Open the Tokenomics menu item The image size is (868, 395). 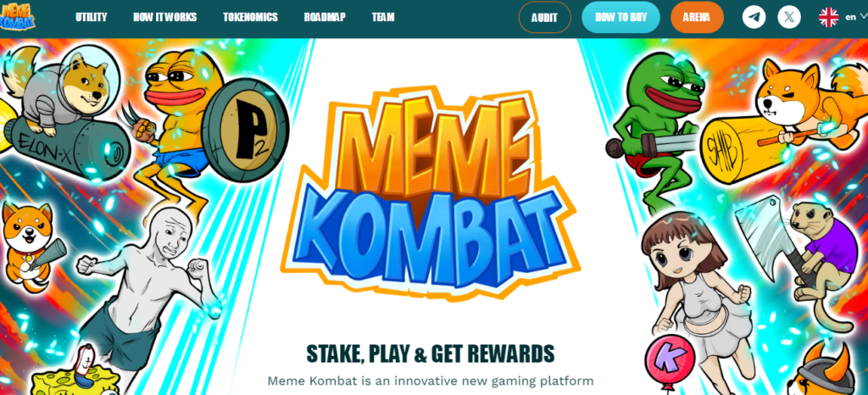pyautogui.click(x=250, y=17)
